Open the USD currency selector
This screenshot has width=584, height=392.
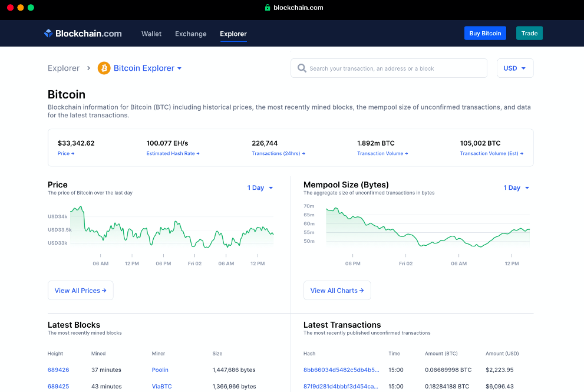click(x=515, y=68)
